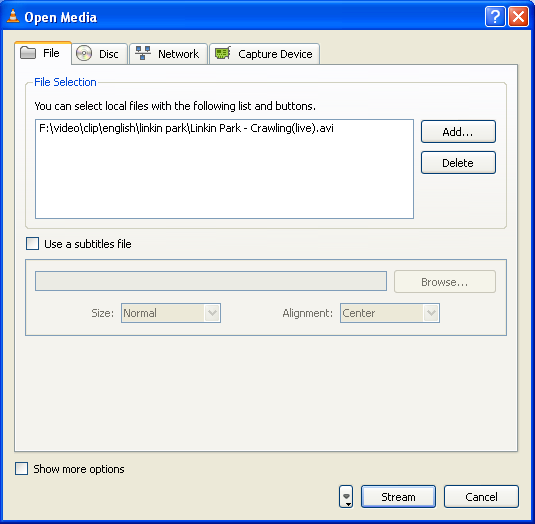The image size is (535, 524).
Task: Switch to the Network tab
Action: point(169,54)
